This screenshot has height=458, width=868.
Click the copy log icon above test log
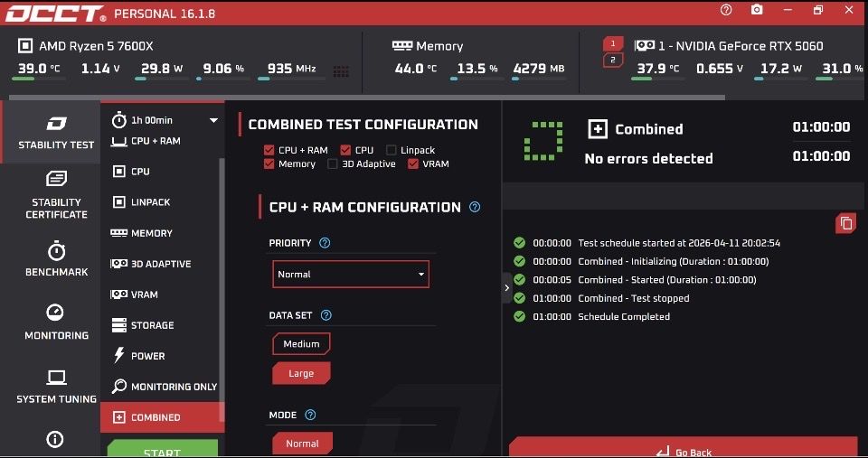click(x=845, y=223)
